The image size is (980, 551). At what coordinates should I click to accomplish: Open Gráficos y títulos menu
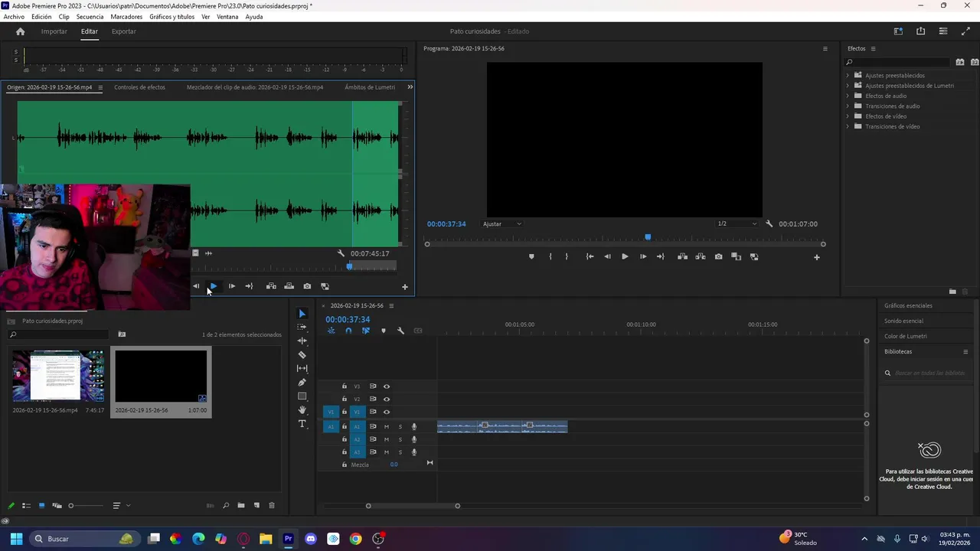[x=172, y=16]
